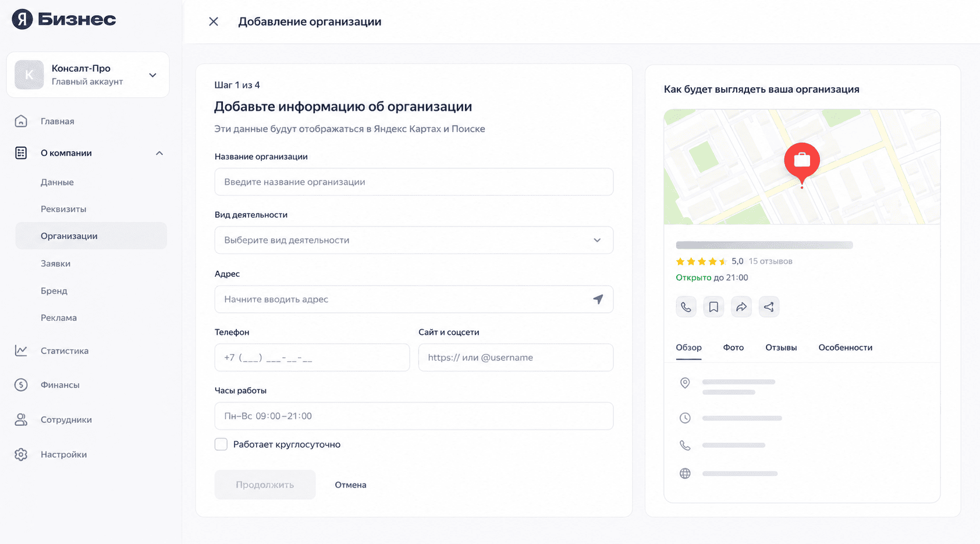The image size is (980, 544).
Task: Click the bookmark icon button in preview
Action: click(713, 307)
